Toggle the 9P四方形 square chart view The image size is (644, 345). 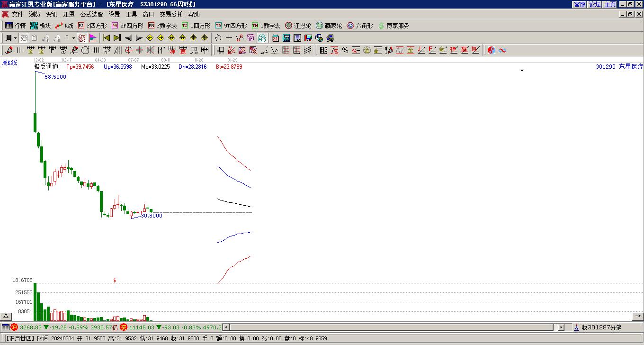[127, 26]
